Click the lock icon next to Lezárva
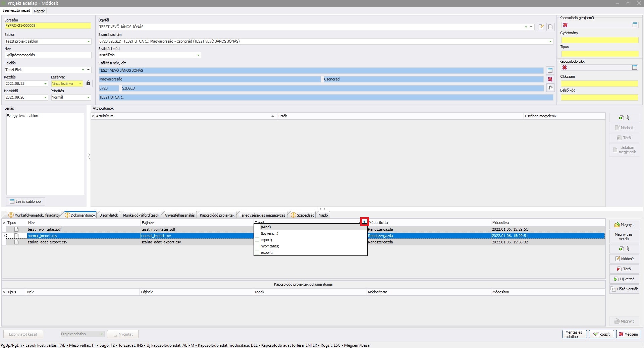Viewport: 644px width, 348px height. click(x=88, y=83)
